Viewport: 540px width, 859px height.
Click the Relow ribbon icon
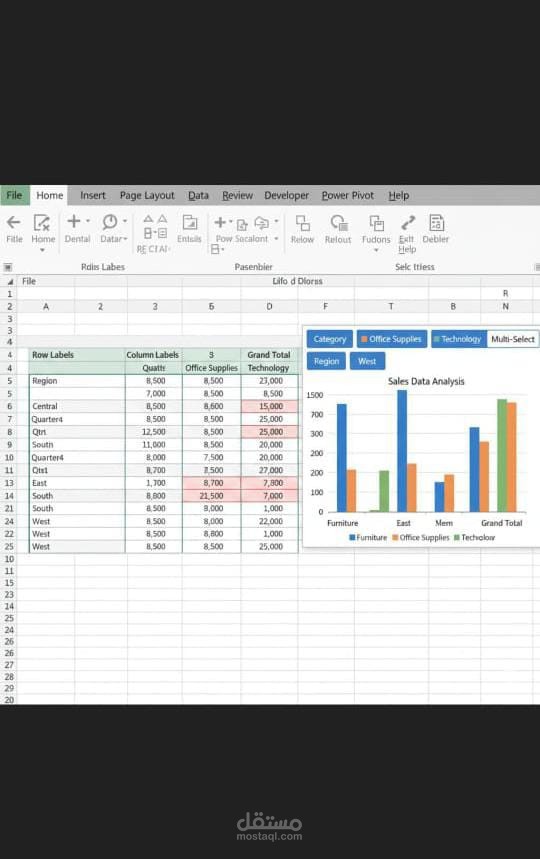pos(302,223)
